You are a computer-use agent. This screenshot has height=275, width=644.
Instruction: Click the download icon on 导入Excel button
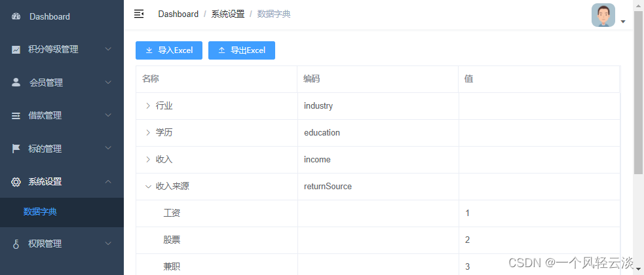point(149,50)
